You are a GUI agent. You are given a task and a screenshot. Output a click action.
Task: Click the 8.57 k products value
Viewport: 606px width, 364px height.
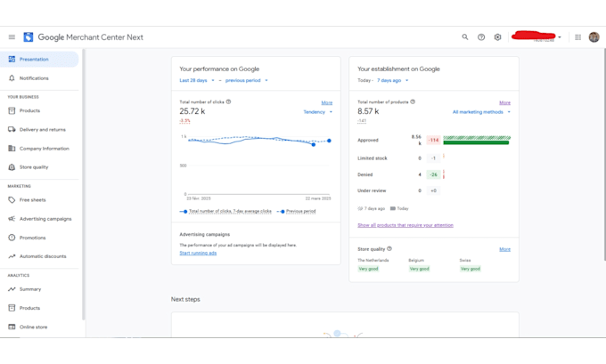368,111
